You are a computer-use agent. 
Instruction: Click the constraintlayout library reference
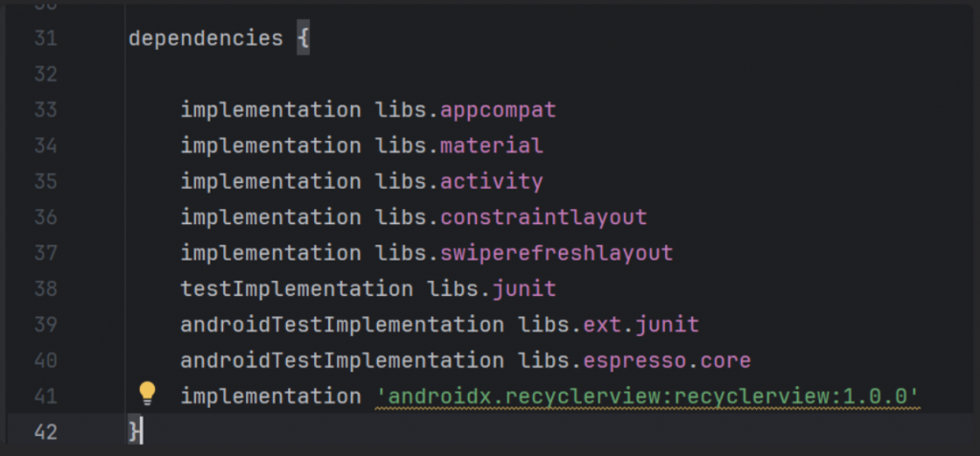point(544,217)
